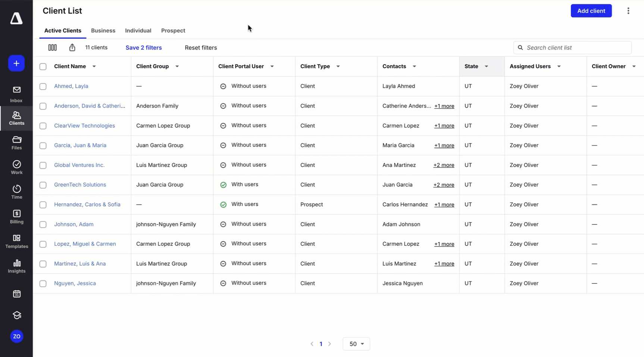
Task: Open the ClearView Technologies client link
Action: (84, 126)
